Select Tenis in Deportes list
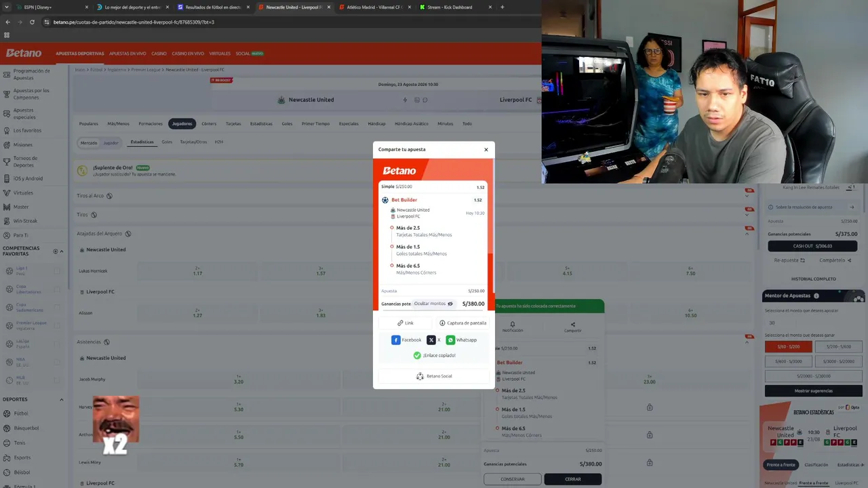This screenshot has width=868, height=488. [x=20, y=443]
